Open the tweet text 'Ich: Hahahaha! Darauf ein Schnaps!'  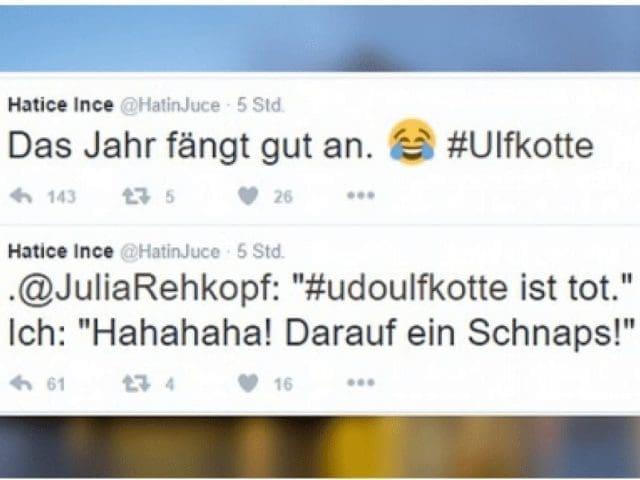[x=322, y=334]
